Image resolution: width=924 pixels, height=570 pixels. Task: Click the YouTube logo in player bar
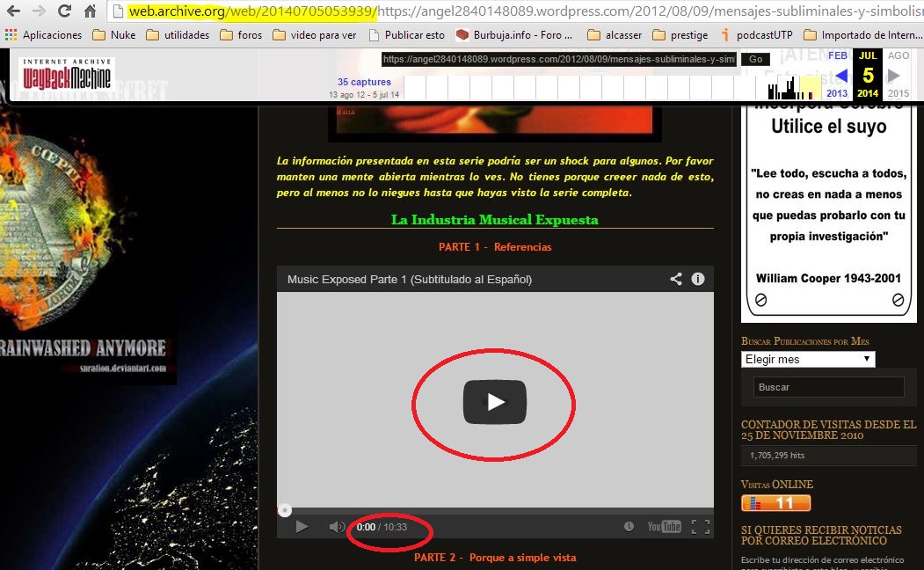pyautogui.click(x=664, y=527)
